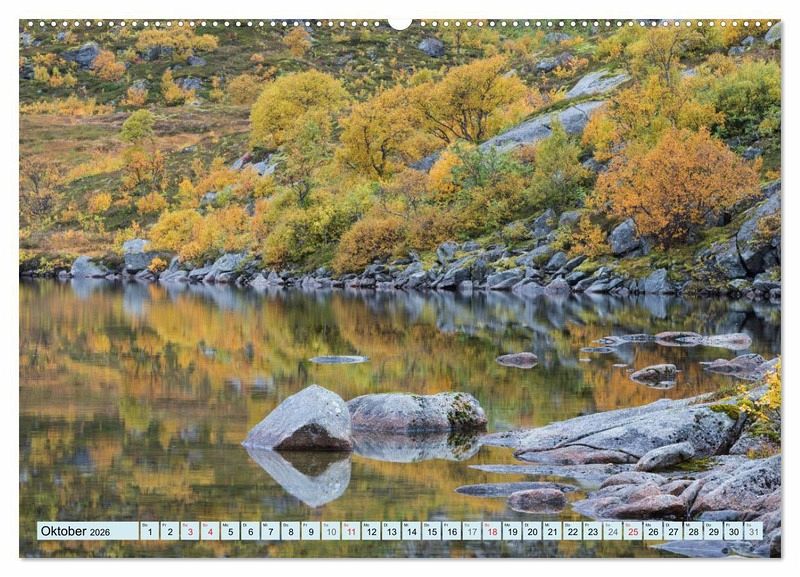Image resolution: width=800 pixels, height=577 pixels.
Task: Choose day 22 in the date row
Action: tap(572, 531)
